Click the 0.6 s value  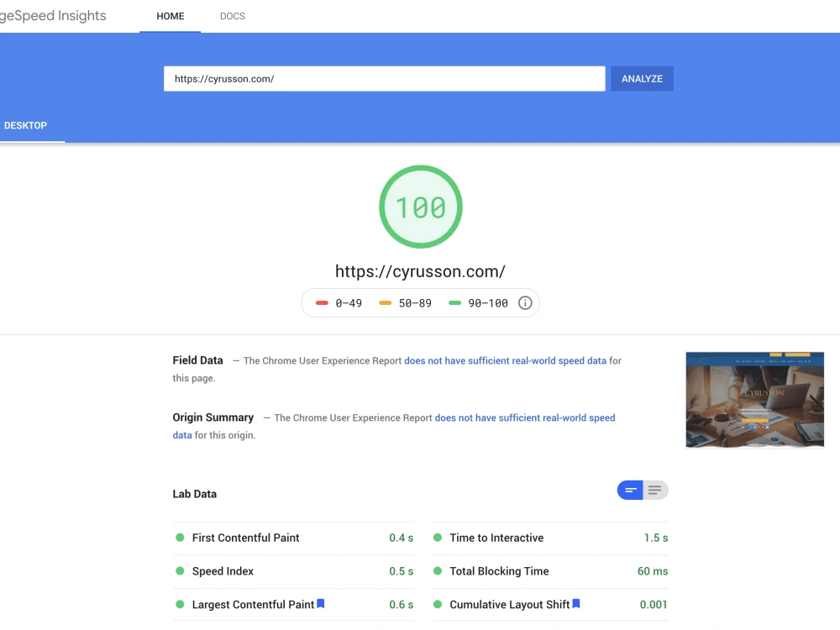[x=402, y=605]
